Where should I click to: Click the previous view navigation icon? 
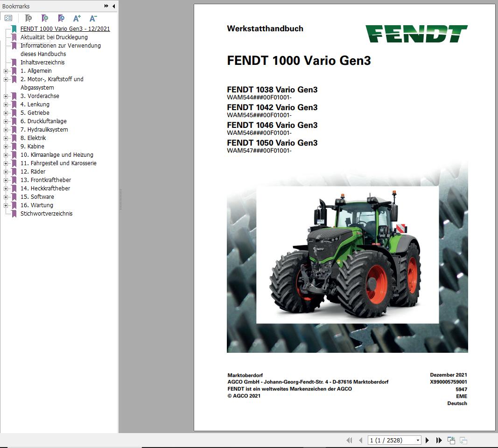click(451, 440)
